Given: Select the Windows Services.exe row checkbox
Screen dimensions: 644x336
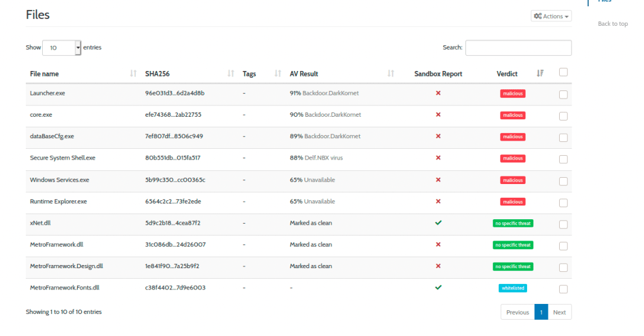Looking at the screenshot, I should click(563, 181).
